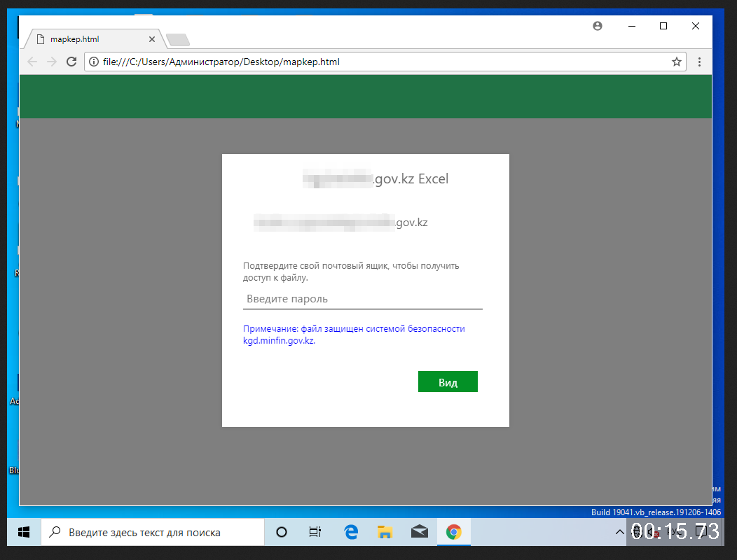Viewport: 737px width, 560px height.
Task: Select the mapkep.html tab
Action: [x=94, y=39]
